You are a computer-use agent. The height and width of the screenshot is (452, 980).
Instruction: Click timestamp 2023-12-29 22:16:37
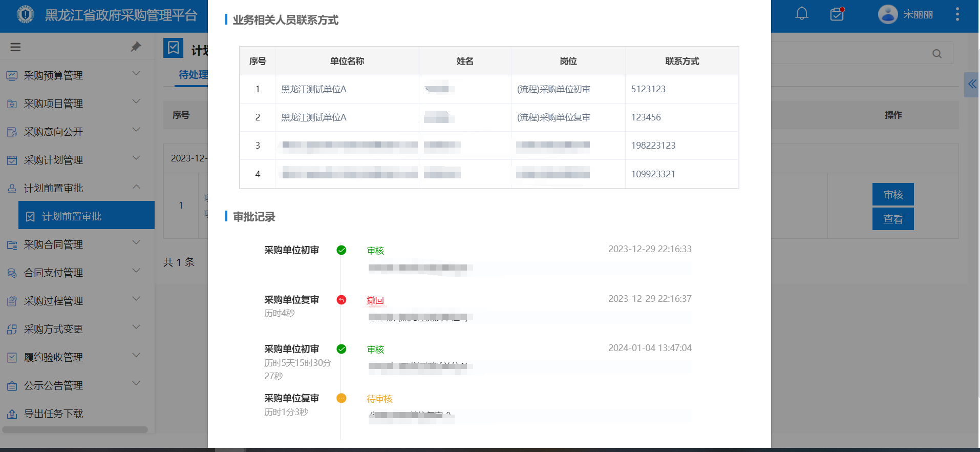650,299
